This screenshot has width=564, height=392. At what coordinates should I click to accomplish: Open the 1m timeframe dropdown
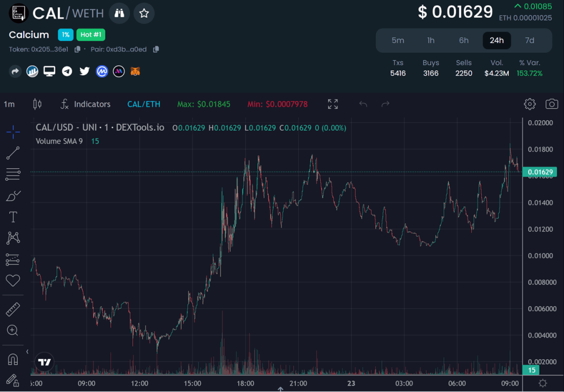(x=9, y=104)
